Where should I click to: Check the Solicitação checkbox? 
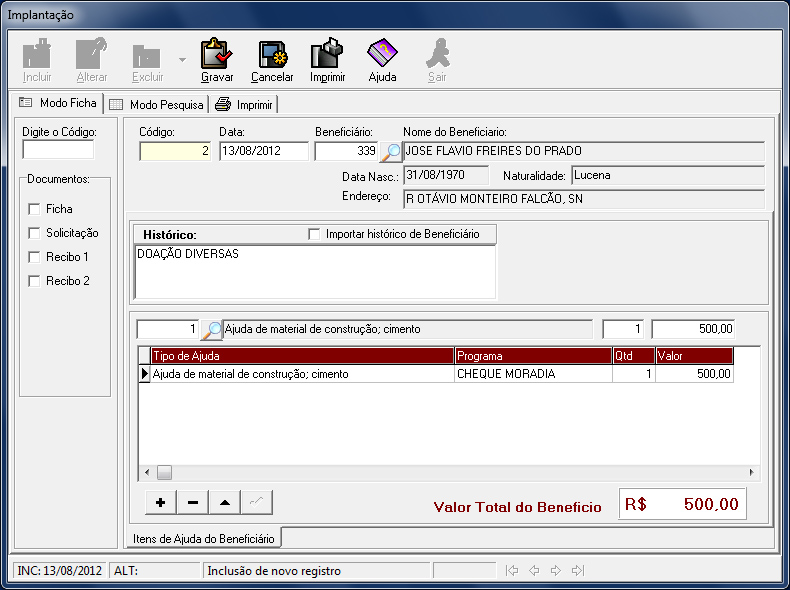point(34,234)
